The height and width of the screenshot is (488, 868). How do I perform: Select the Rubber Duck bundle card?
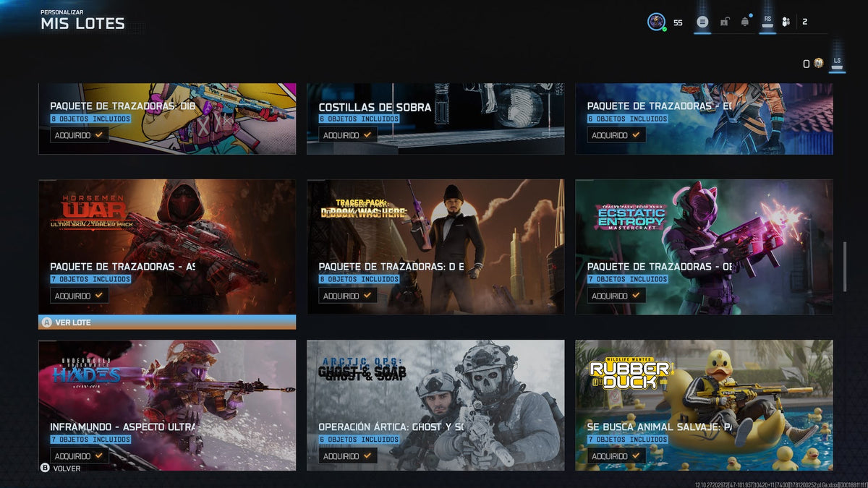[704, 405]
